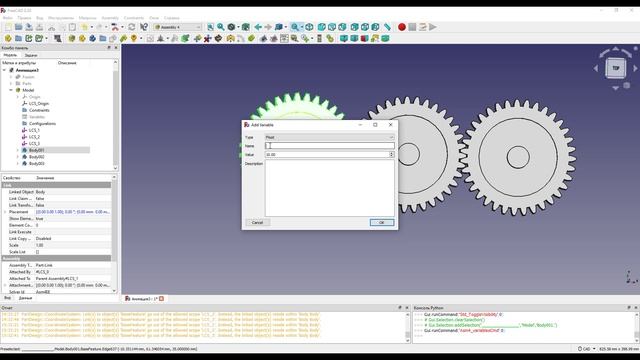Click the forward arrow navigation icon

[268, 27]
